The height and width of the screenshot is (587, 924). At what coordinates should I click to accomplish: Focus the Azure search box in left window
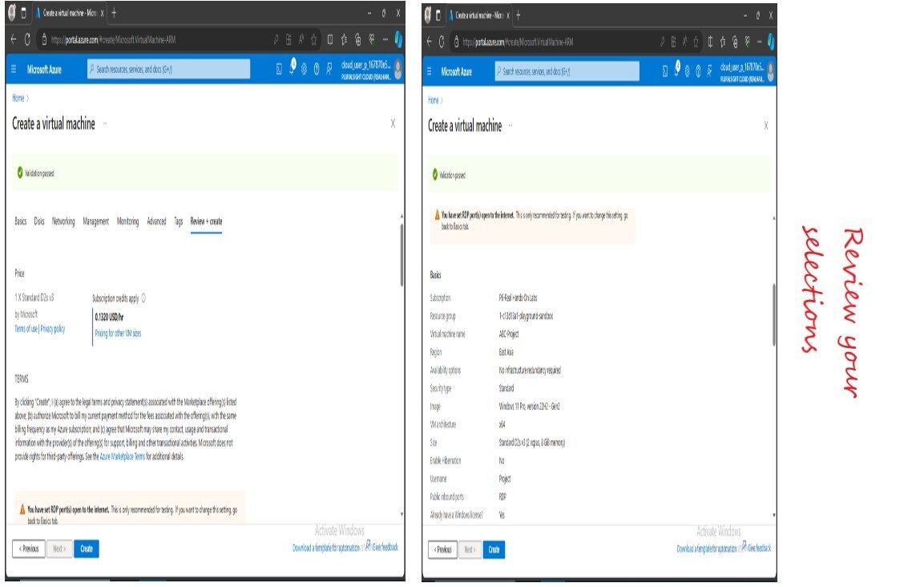click(168, 69)
